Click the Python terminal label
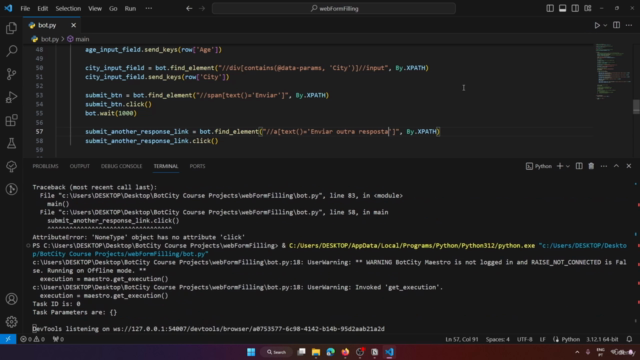640x360 pixels. pos(539,166)
